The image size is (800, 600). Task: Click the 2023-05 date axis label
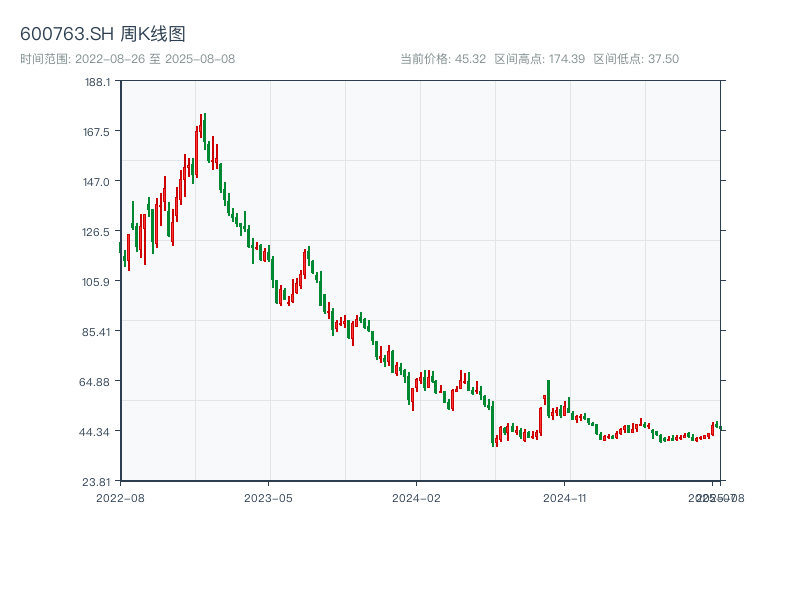(x=268, y=497)
